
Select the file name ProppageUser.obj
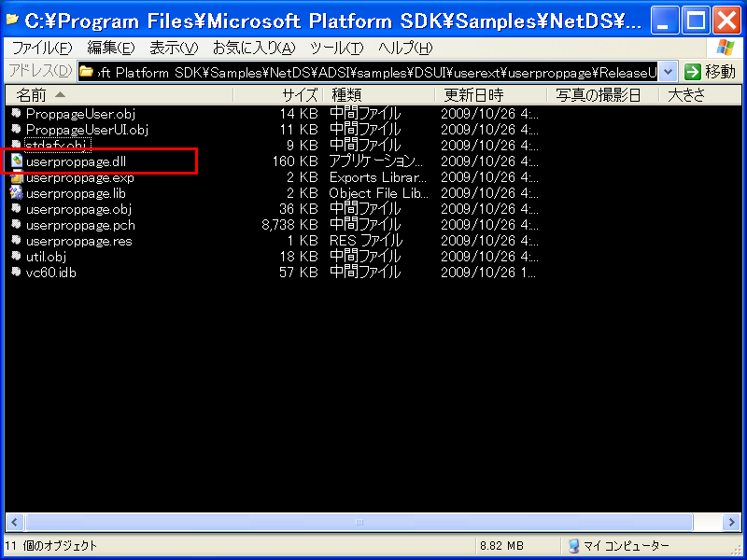pos(80,114)
